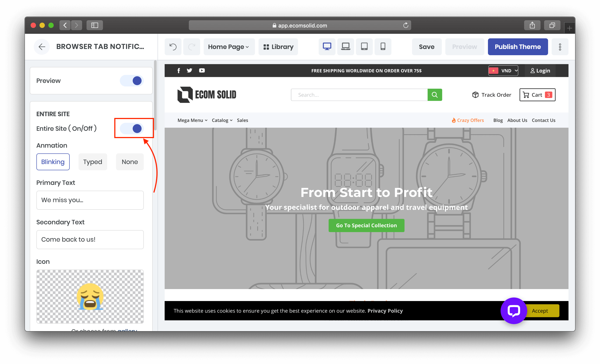The height and width of the screenshot is (364, 600).
Task: Click the Login link
Action: [x=540, y=70]
